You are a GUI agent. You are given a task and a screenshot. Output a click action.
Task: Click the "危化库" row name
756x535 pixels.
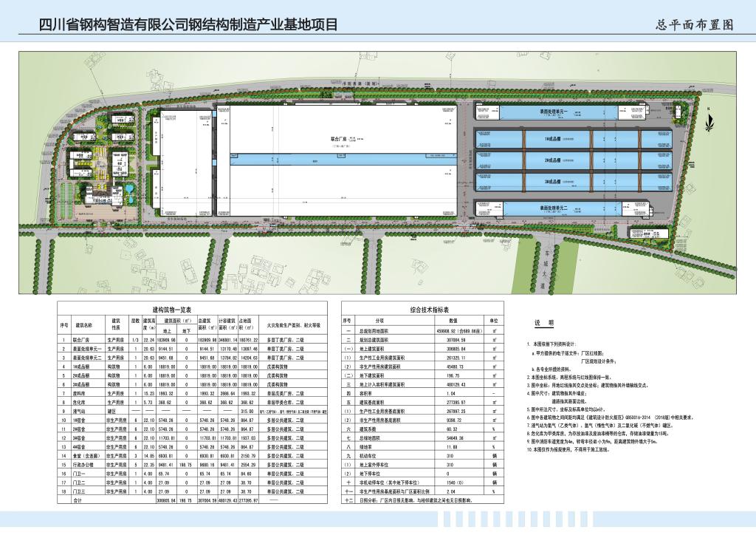pyautogui.click(x=78, y=402)
